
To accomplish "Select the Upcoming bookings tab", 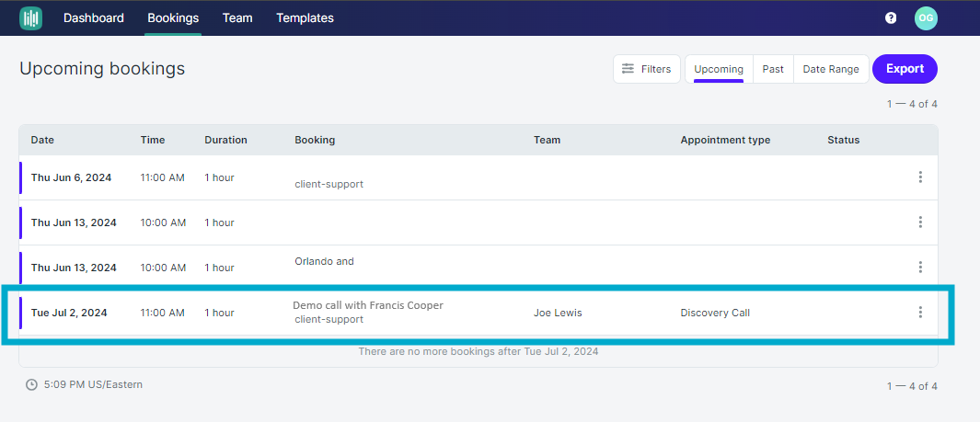I will 719,69.
